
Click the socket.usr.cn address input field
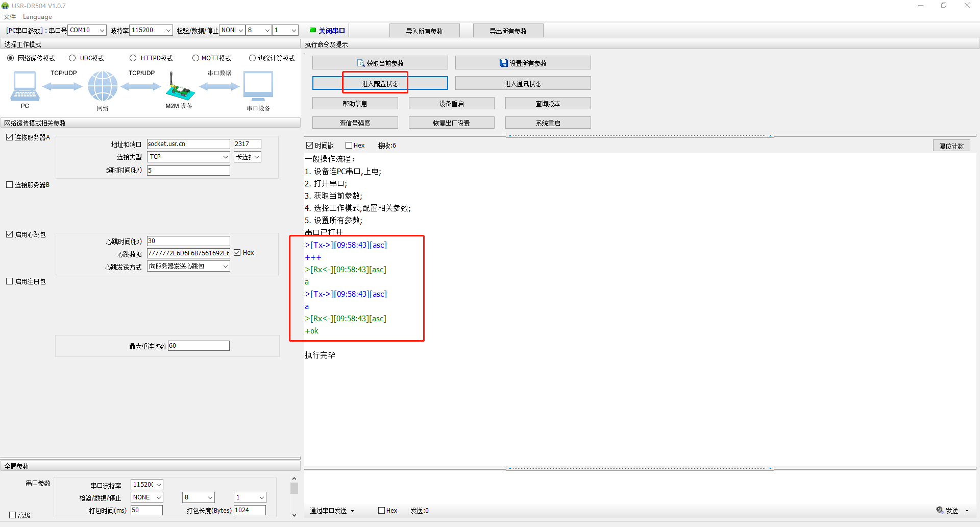click(188, 144)
